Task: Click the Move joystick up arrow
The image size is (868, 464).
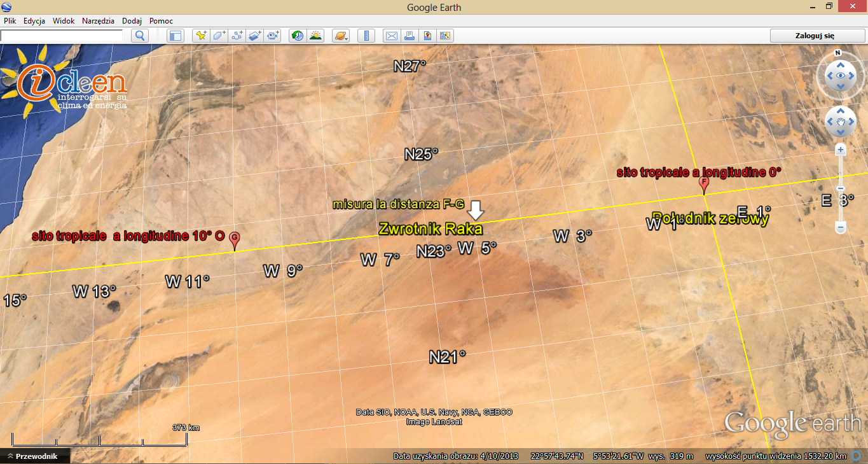Action: click(841, 110)
